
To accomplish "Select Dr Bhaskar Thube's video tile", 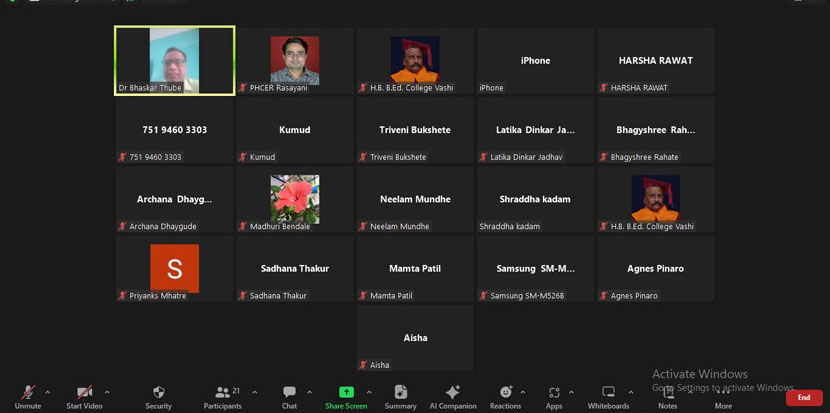I will point(175,60).
